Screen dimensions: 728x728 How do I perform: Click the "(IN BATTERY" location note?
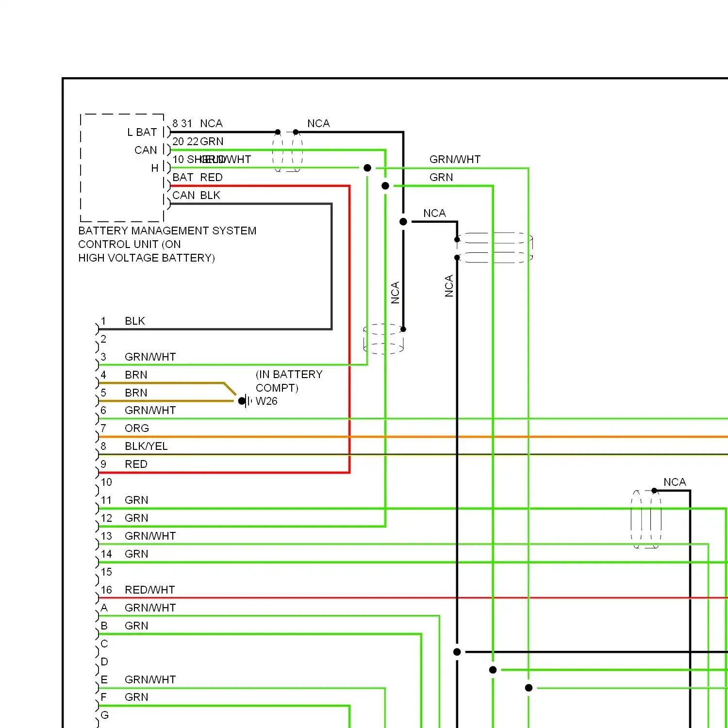289,374
